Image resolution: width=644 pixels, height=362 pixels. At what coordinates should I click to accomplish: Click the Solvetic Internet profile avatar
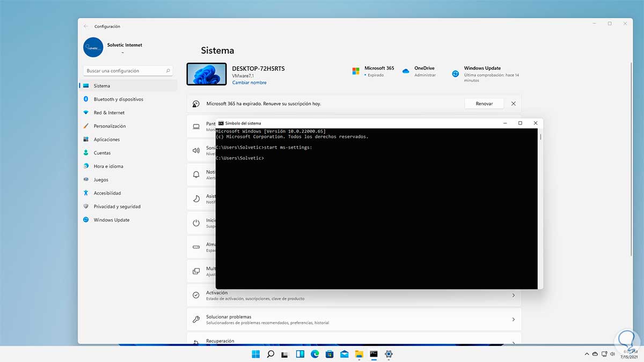pyautogui.click(x=93, y=47)
